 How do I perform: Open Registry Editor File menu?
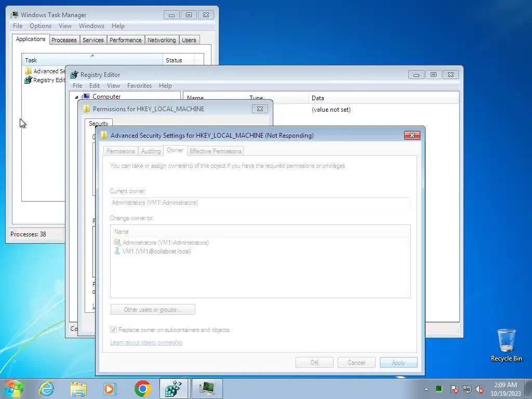point(77,86)
